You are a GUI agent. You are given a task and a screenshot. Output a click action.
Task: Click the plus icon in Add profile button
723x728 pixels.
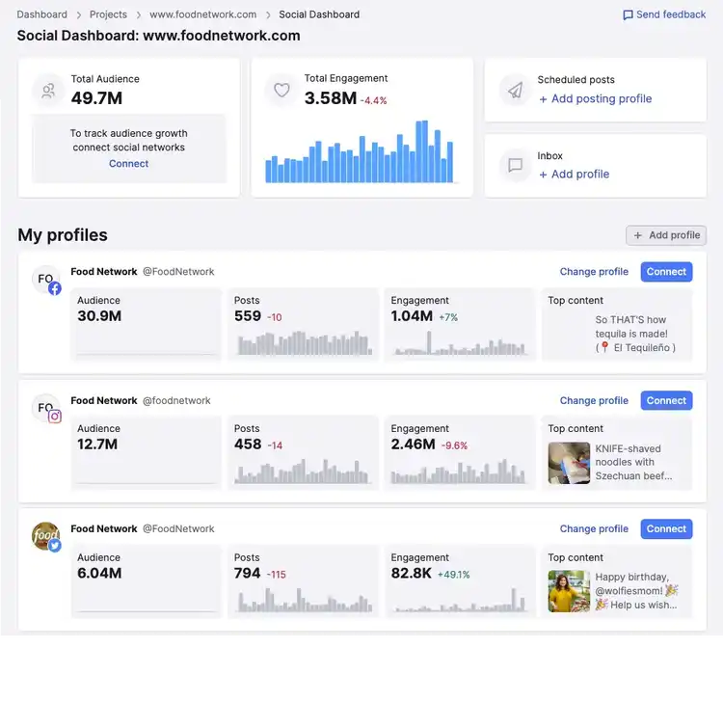pyautogui.click(x=638, y=235)
